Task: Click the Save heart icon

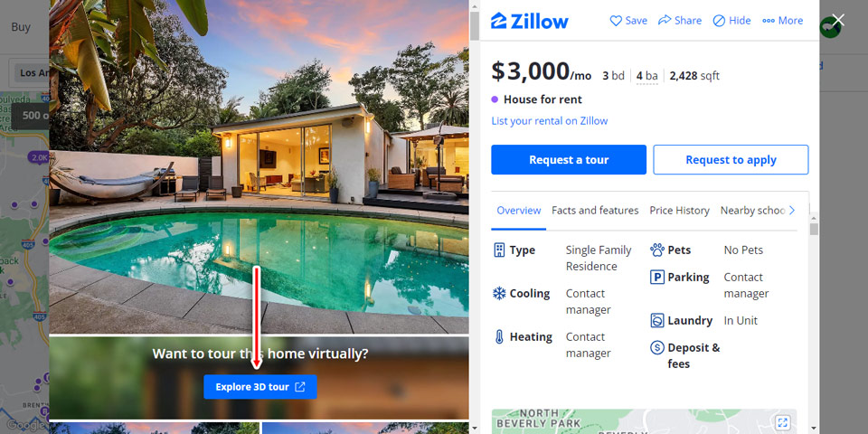Action: click(616, 21)
